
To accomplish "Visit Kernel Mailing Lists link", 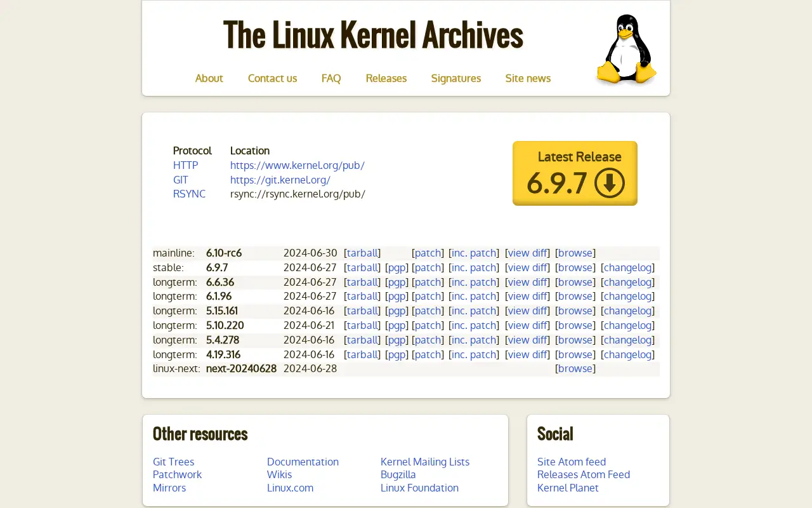I will pyautogui.click(x=425, y=462).
